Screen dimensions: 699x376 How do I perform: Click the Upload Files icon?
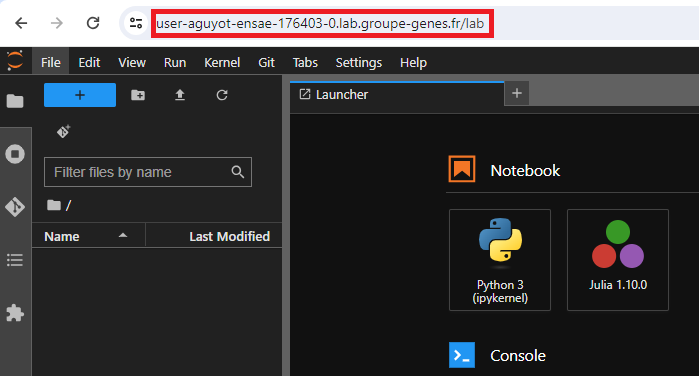point(180,95)
